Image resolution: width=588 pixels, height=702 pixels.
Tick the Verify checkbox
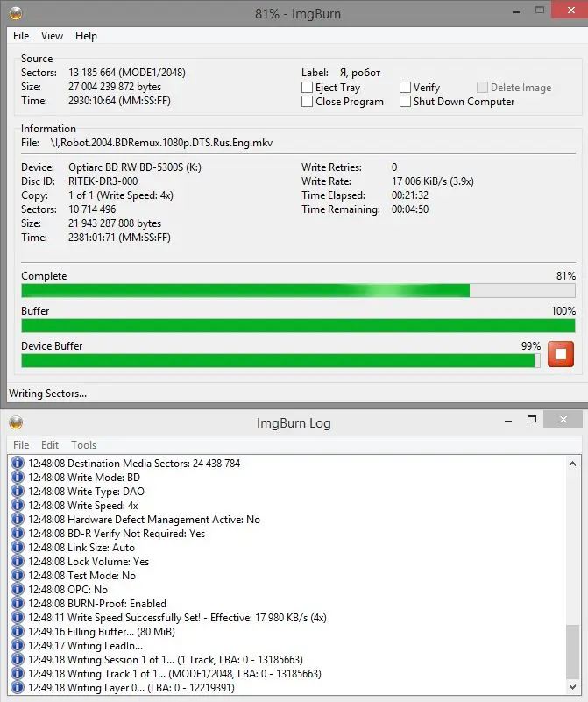click(405, 88)
